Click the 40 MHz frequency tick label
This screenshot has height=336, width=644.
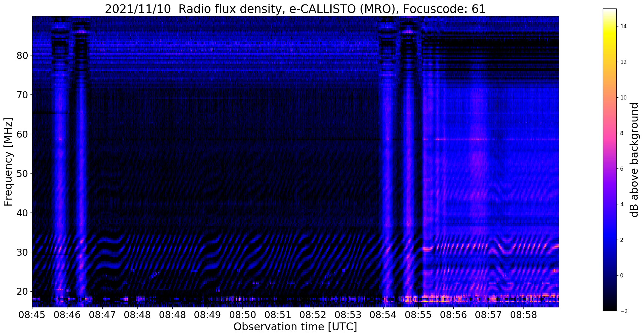click(x=22, y=213)
